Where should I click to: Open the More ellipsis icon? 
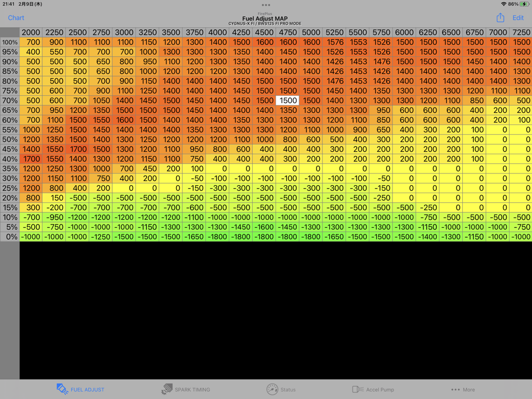click(455, 389)
